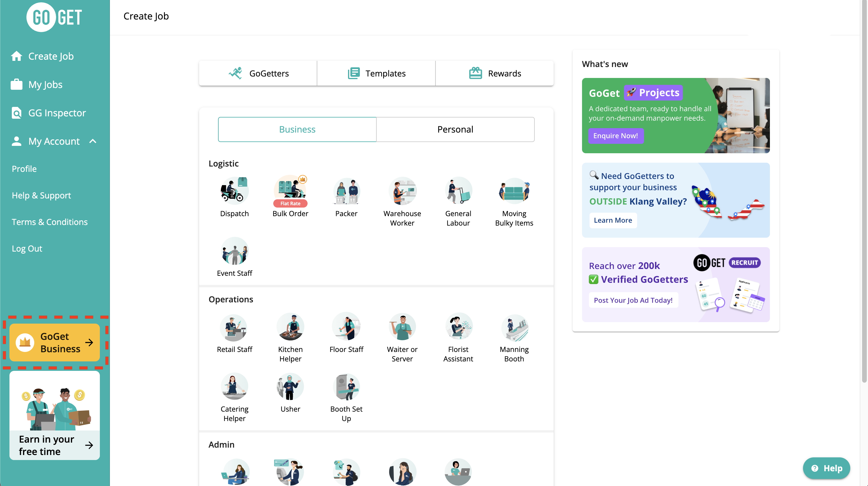
Task: Open Terms & Conditions
Action: click(50, 222)
